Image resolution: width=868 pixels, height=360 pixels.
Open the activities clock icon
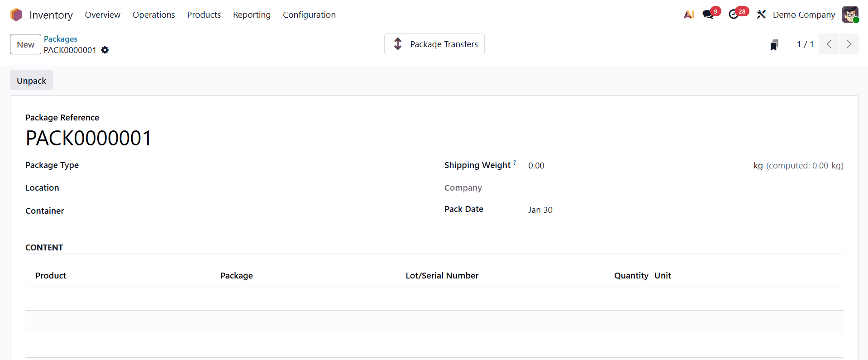(x=734, y=14)
